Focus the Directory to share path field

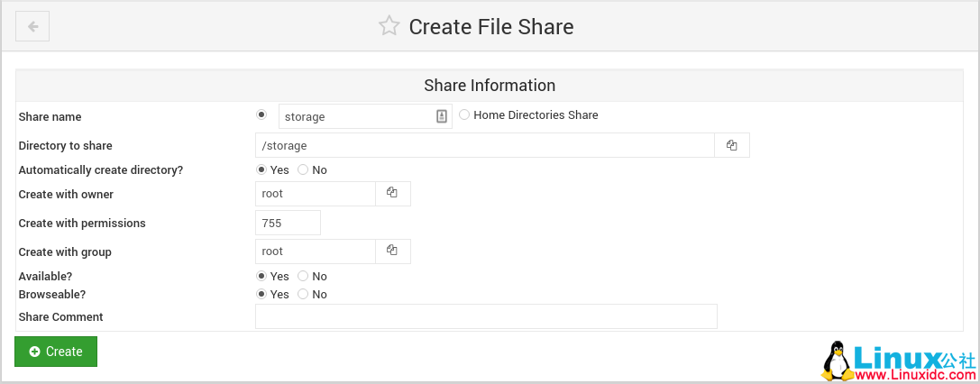point(484,145)
